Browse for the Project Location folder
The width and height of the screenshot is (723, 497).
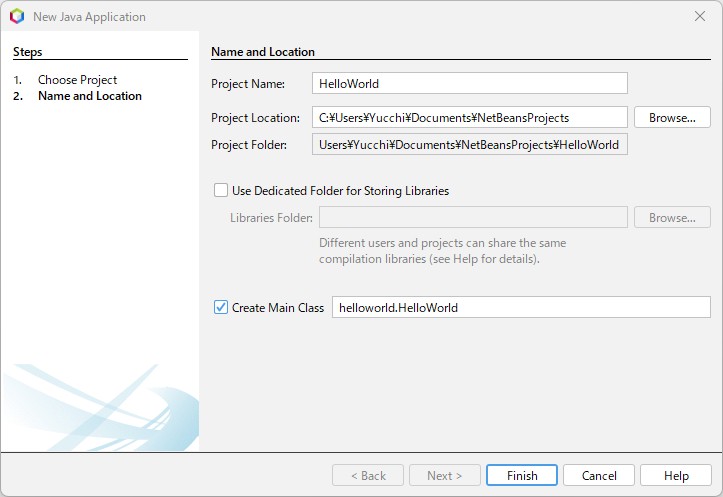672,118
